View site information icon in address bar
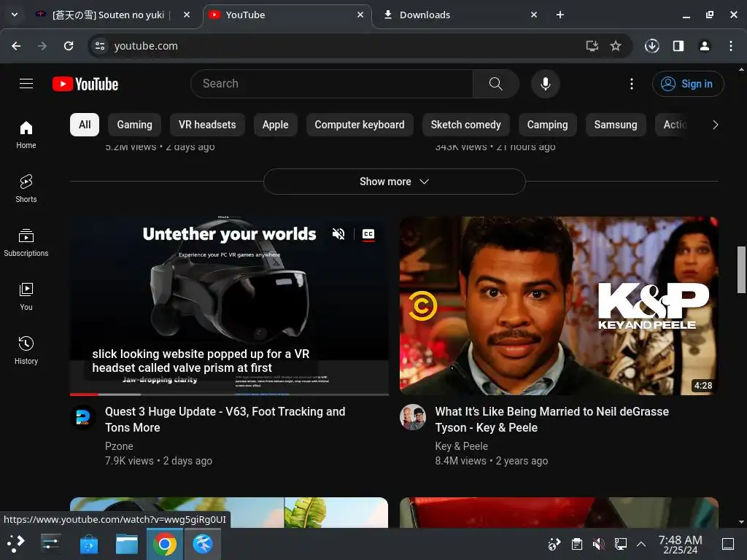Image resolution: width=747 pixels, height=560 pixels. click(100, 46)
